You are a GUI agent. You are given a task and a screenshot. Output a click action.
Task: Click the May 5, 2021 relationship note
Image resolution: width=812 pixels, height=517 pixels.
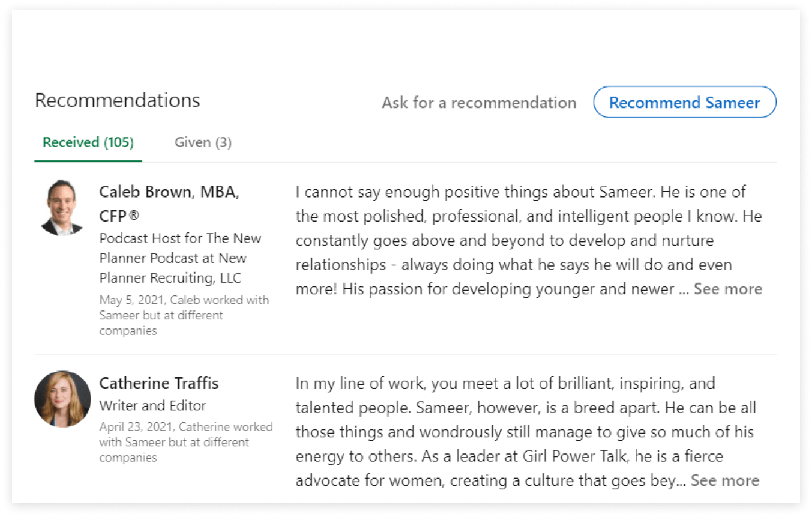(184, 315)
